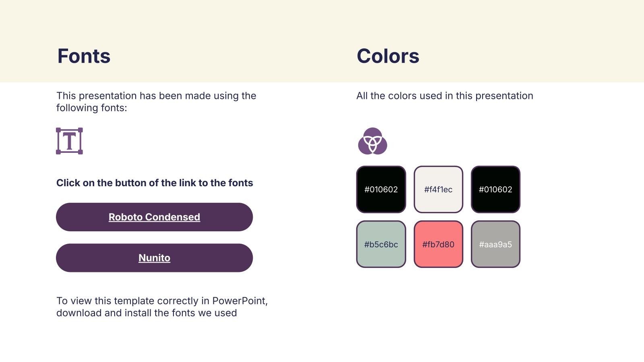Click the #010602 swatch above the #aaa9a5 swatch
Viewport: 644px width, 362px height.
[x=495, y=189]
